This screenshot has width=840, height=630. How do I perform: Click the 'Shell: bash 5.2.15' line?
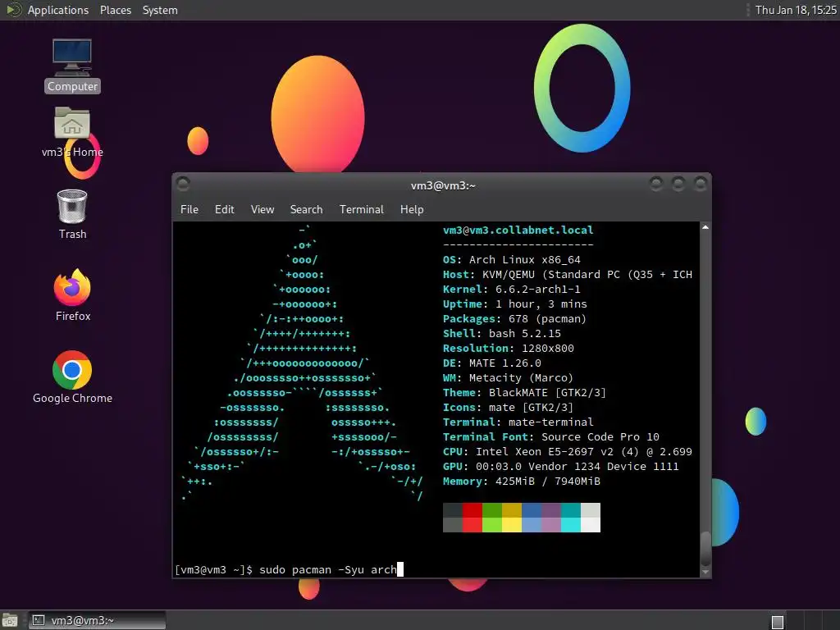[x=502, y=334]
